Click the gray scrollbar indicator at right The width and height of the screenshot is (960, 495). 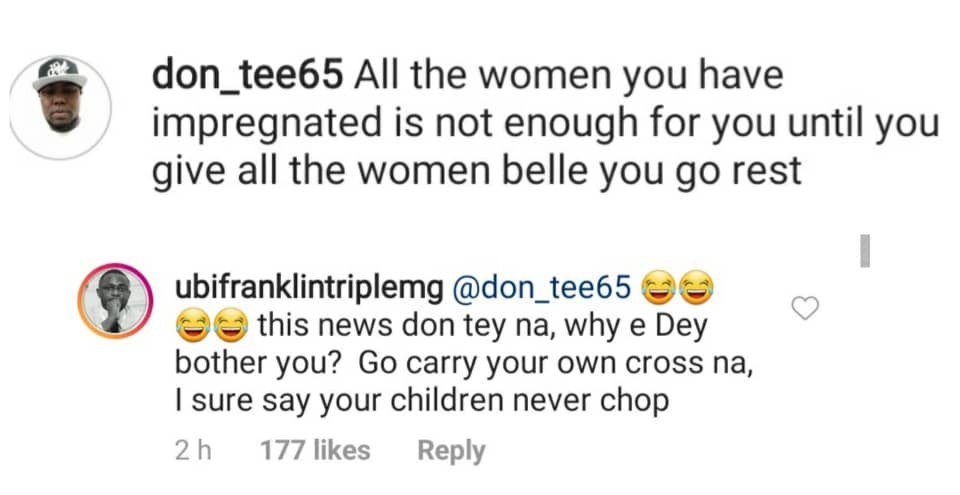[x=865, y=251]
